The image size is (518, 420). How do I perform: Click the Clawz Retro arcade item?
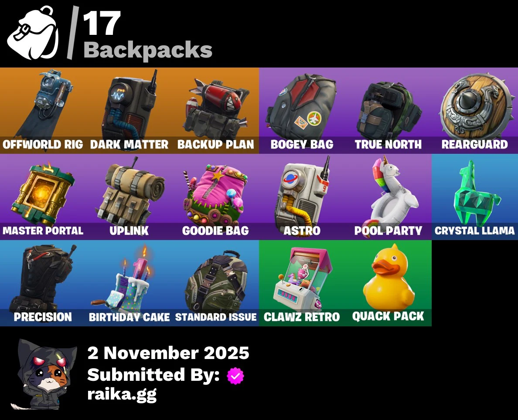pos(302,283)
